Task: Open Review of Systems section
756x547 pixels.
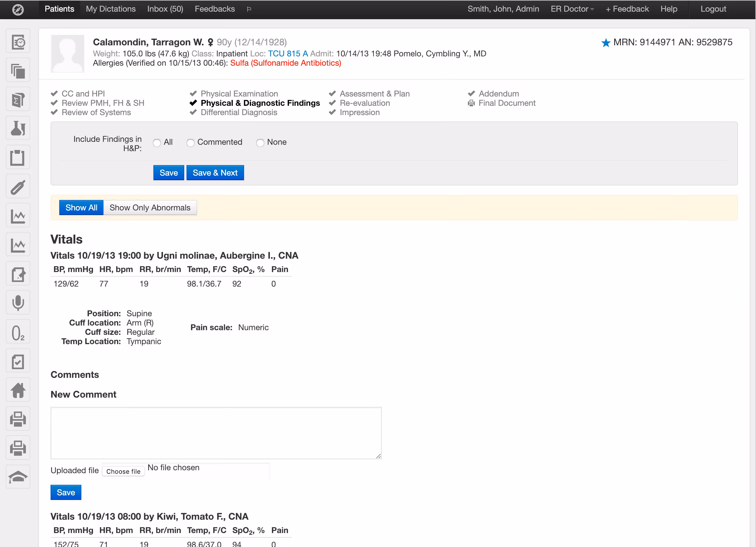Action: [x=96, y=112]
